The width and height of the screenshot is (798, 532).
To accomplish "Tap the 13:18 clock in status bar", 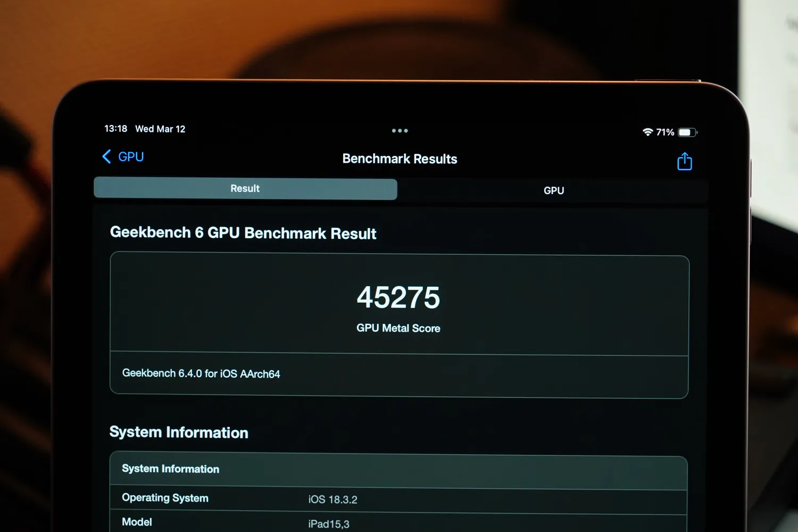I will click(x=115, y=129).
